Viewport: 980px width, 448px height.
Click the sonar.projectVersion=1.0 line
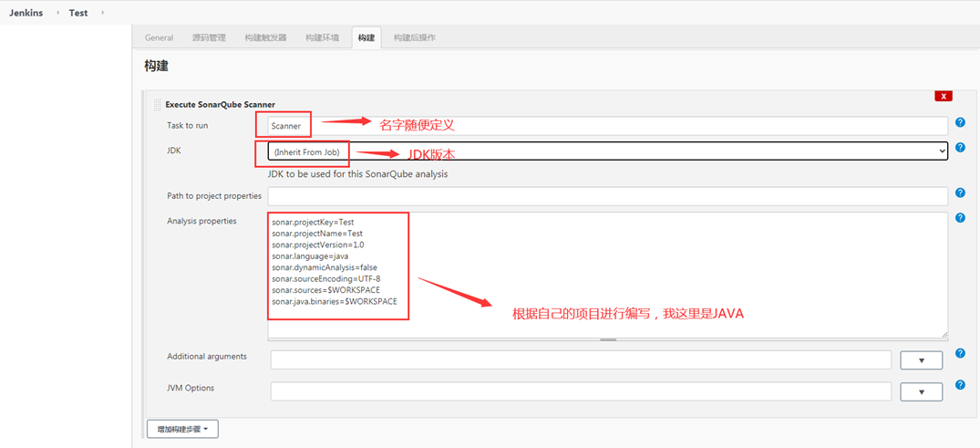[x=318, y=245]
